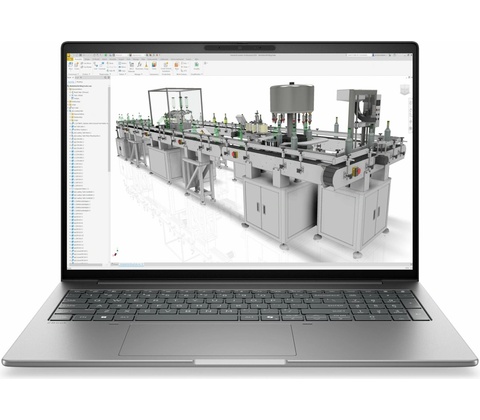Click the Place component icon
480x420 pixels.
pyautogui.click(x=70, y=66)
